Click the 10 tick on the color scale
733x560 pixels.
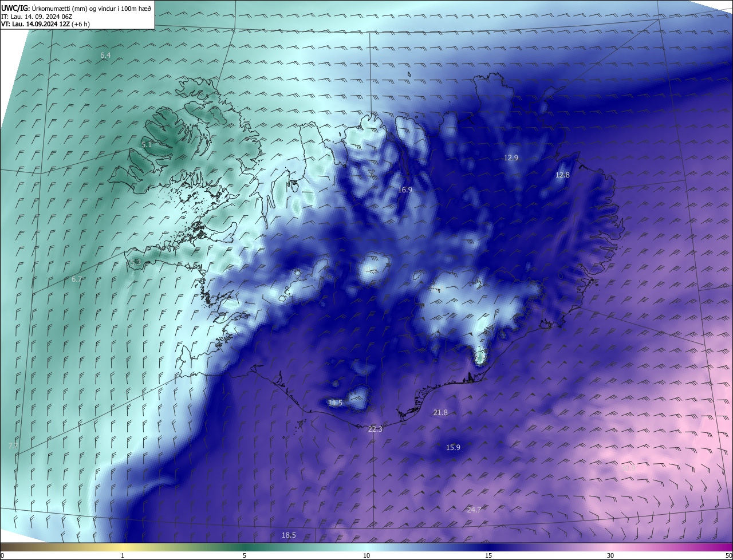pos(366,555)
